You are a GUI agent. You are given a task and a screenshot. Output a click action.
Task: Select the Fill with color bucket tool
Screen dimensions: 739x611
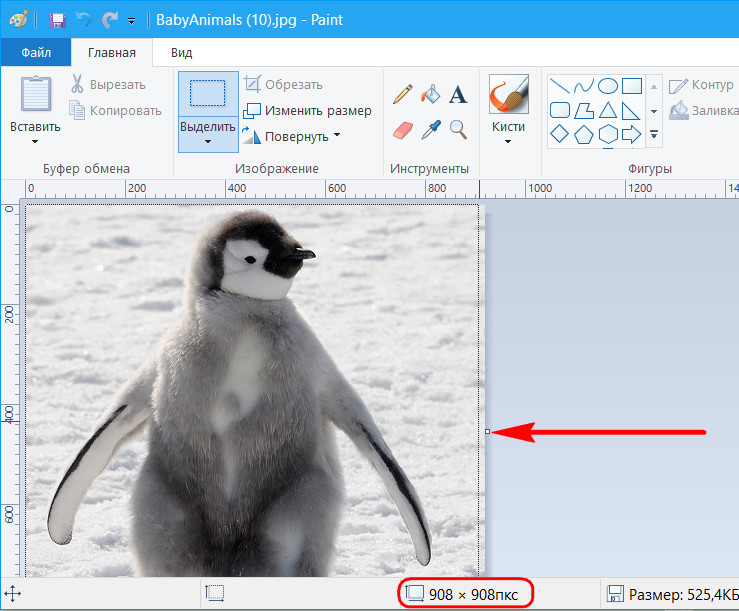(x=430, y=94)
